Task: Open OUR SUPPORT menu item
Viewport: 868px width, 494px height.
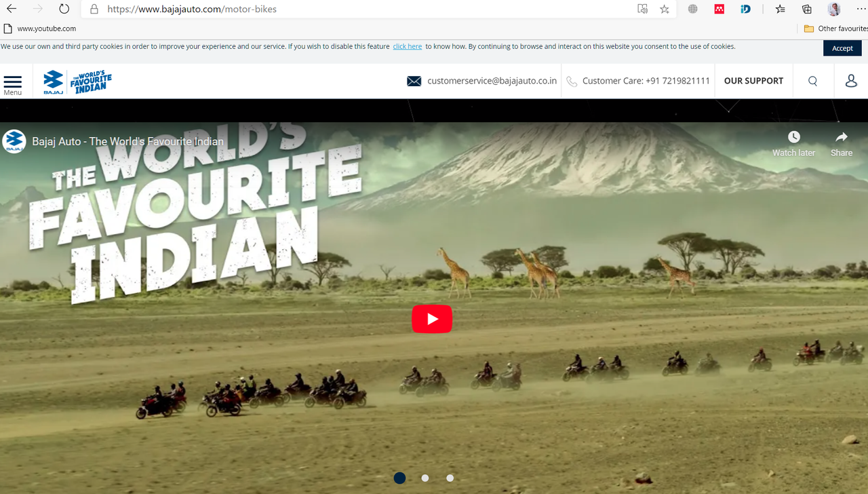Action: 753,81
